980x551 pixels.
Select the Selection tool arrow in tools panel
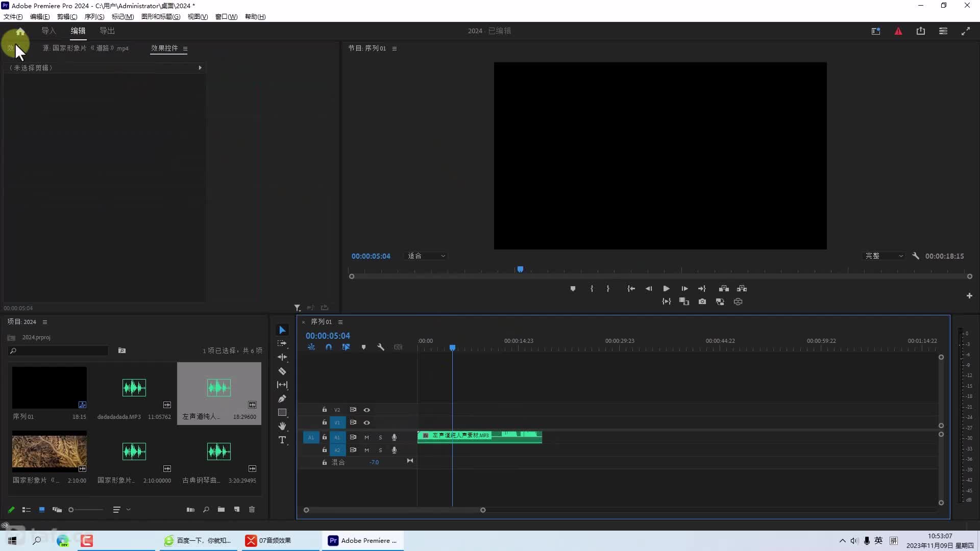pyautogui.click(x=282, y=330)
